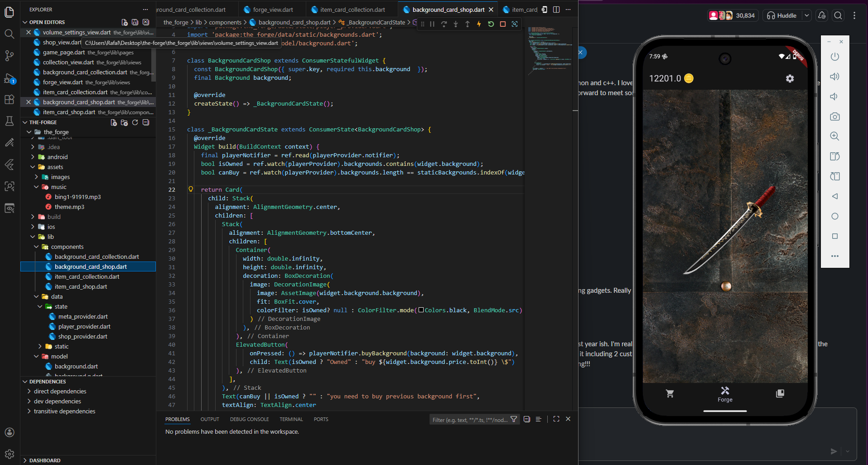Expand direct dependencies section
This screenshot has height=465, width=868.
coord(60,391)
